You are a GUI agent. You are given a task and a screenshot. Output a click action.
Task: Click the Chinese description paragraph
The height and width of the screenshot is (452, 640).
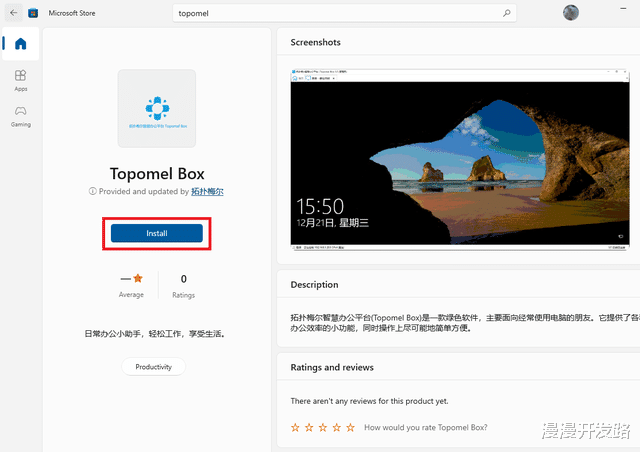point(465,323)
